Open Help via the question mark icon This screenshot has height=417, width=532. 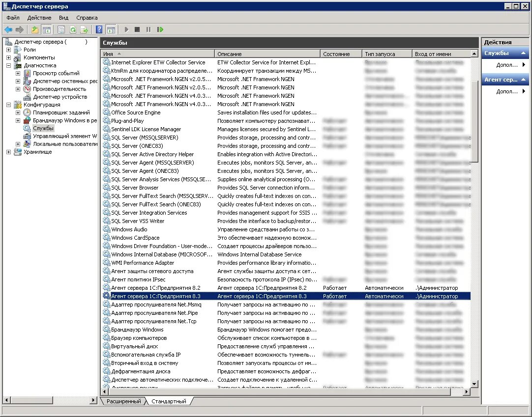click(99, 30)
